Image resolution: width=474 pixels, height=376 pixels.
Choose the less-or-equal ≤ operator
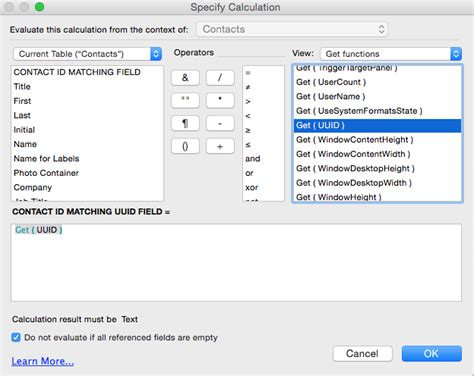pos(263,144)
